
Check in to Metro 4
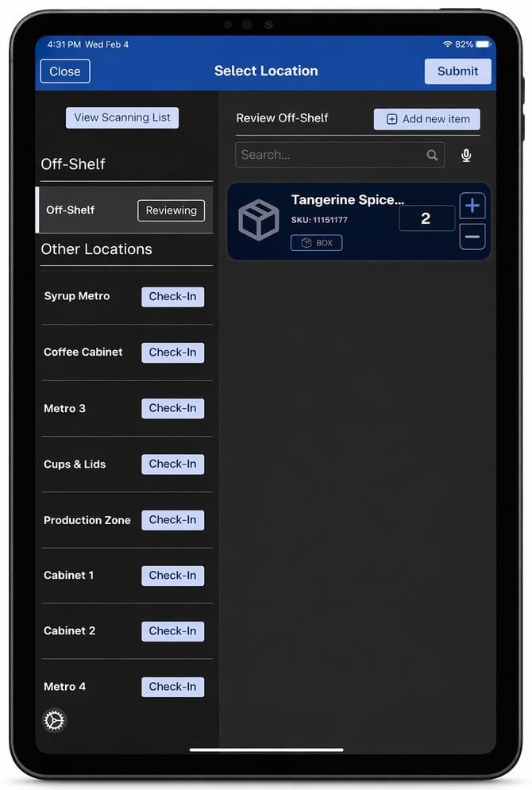click(x=173, y=687)
